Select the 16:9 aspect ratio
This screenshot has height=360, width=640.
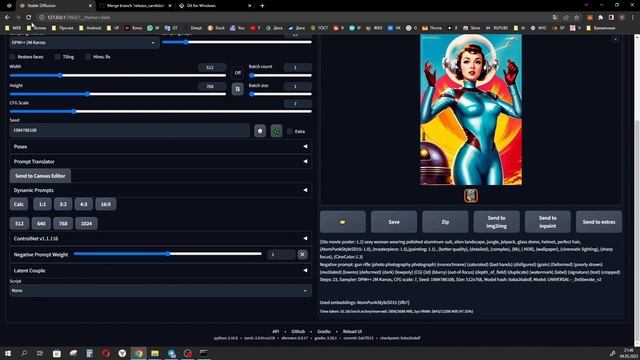(x=106, y=204)
